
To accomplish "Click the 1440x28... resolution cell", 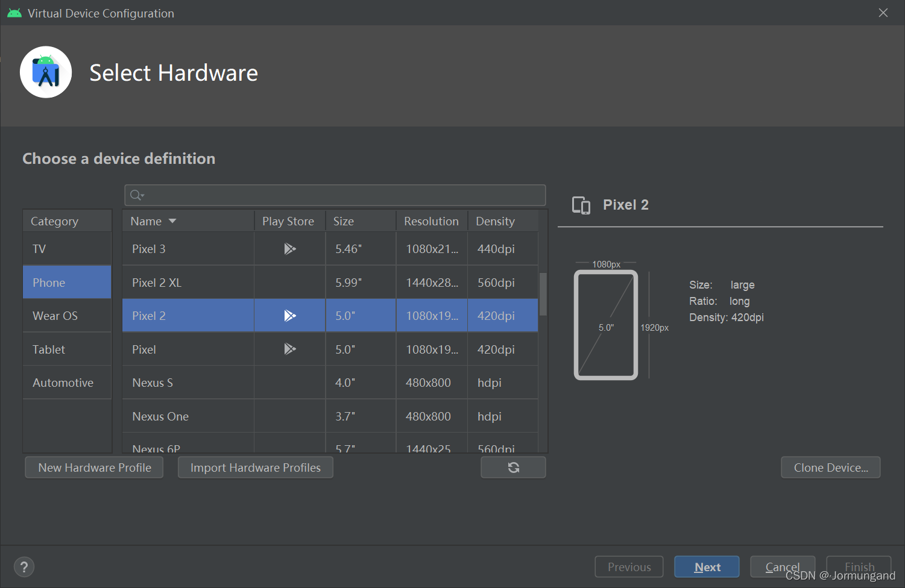I will (x=432, y=283).
